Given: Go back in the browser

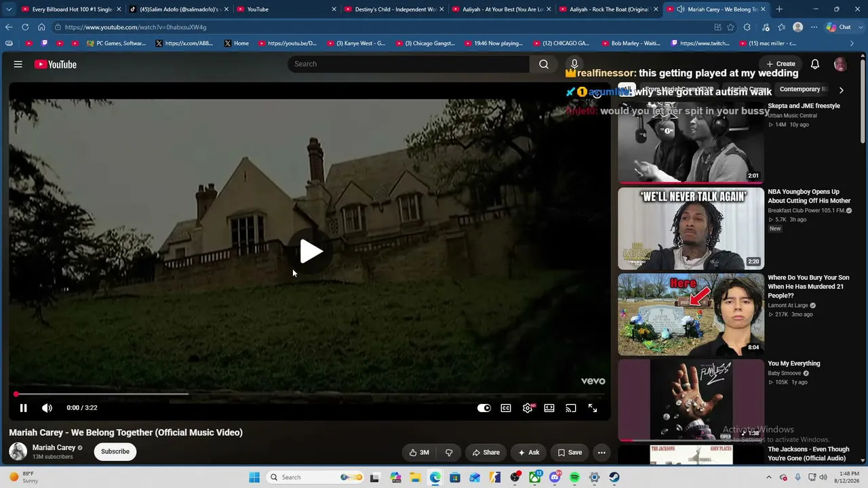Looking at the screenshot, I should tap(9, 27).
